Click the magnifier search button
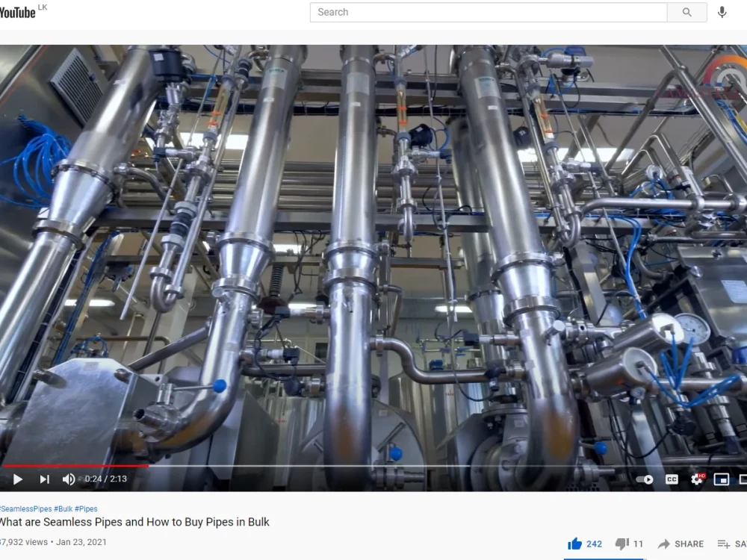The image size is (747, 560). coord(687,13)
